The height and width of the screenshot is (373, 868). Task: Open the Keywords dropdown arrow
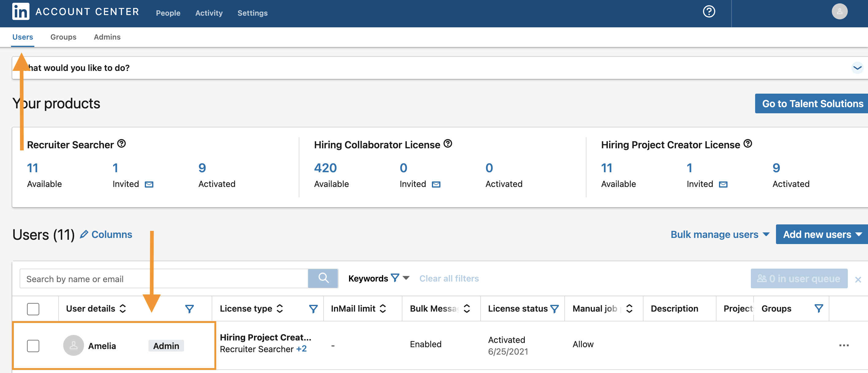(406, 278)
